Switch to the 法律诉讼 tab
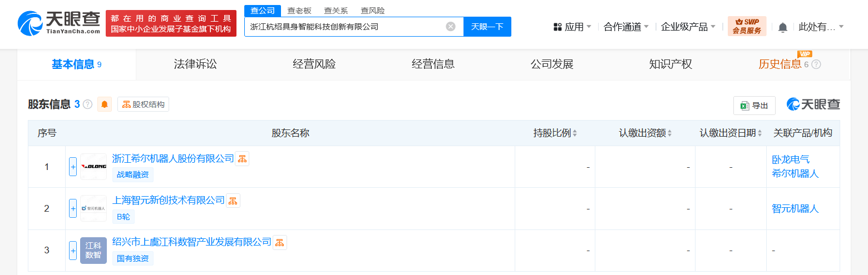The image size is (868, 275). [195, 64]
